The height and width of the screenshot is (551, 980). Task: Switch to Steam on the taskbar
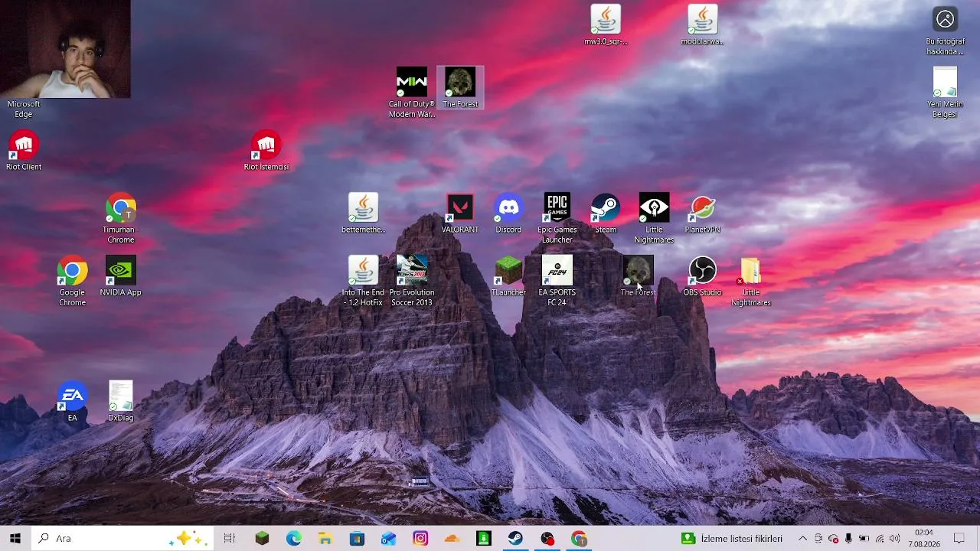click(515, 539)
